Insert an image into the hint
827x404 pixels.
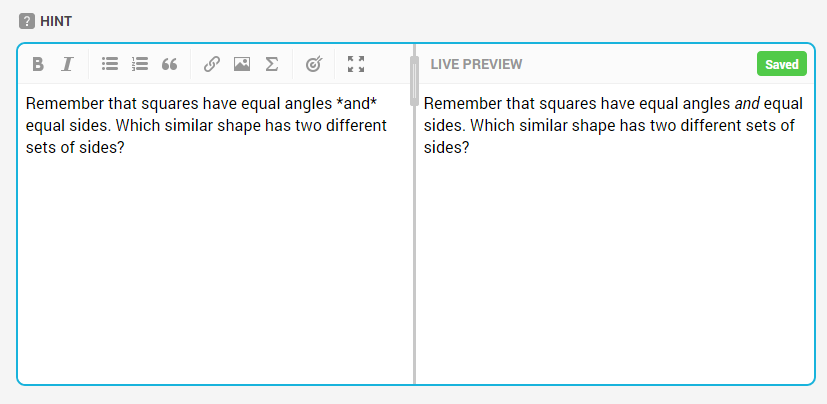pyautogui.click(x=242, y=64)
